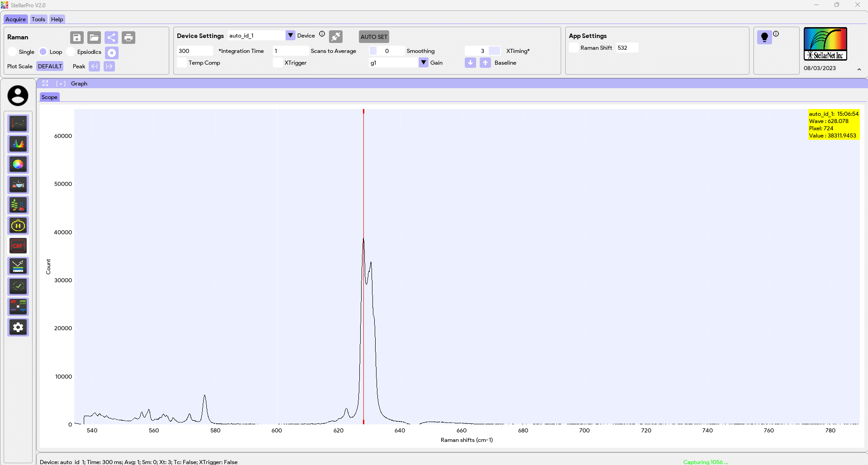Stop acquisition with the stop icon
Image resolution: width=868 pixels, height=465 pixels.
tap(112, 52)
